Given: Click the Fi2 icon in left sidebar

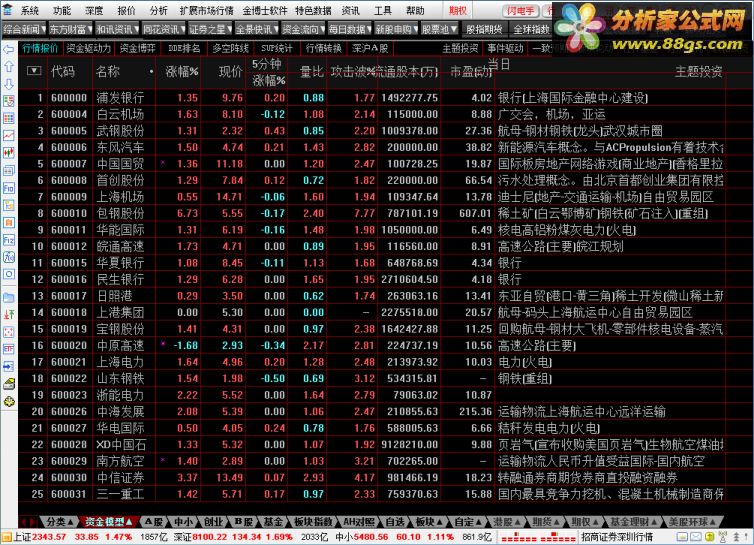Looking at the screenshot, I should 9,240.
